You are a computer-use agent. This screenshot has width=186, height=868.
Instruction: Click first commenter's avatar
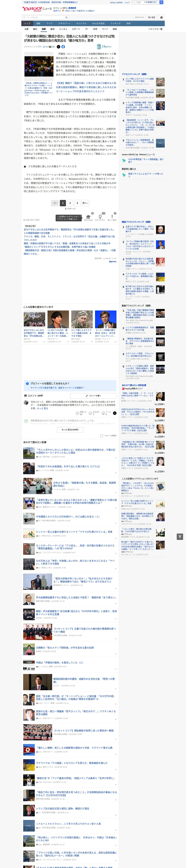coord(26,402)
